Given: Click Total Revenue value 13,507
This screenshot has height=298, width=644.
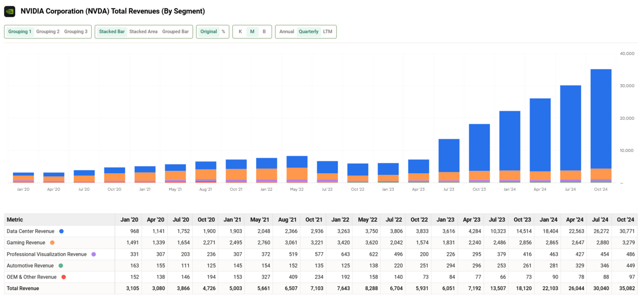Looking at the screenshot, I should click(x=497, y=288).
